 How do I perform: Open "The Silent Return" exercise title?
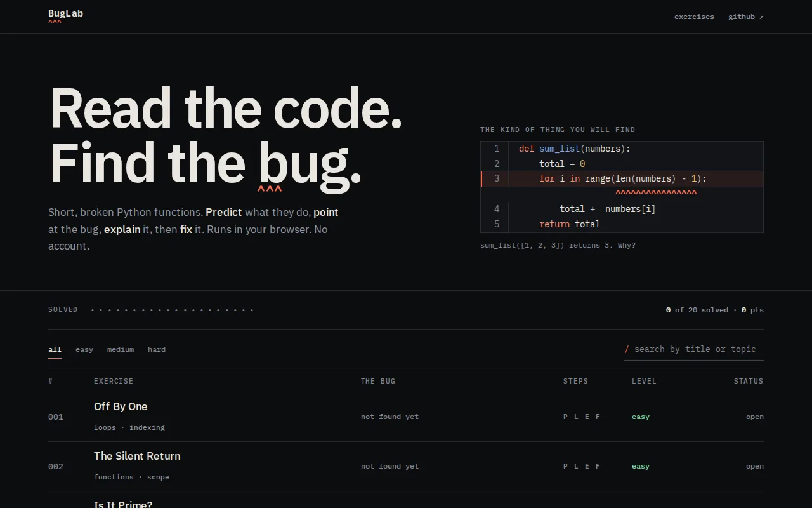click(137, 456)
